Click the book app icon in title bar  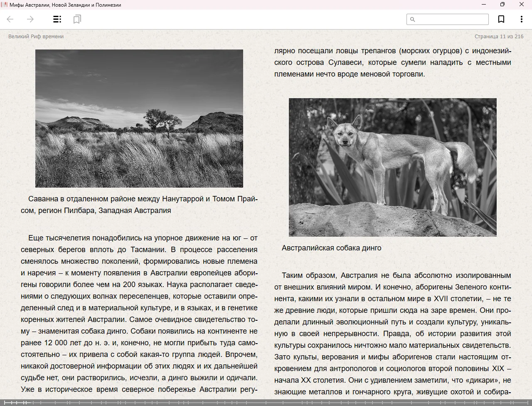(x=4, y=5)
